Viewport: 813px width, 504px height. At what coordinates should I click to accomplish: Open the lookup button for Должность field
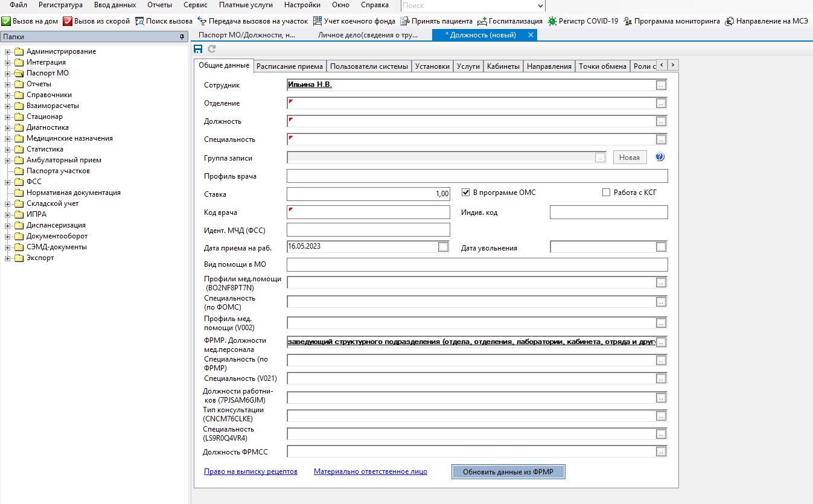click(661, 121)
